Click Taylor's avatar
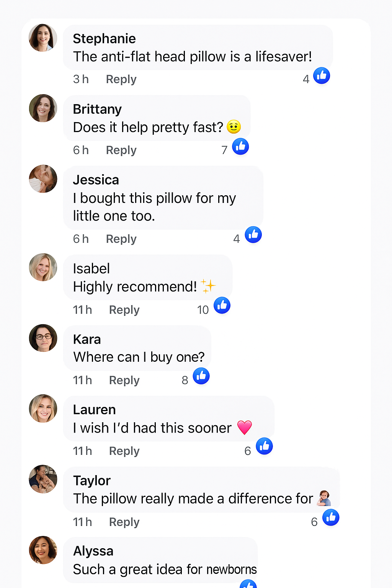This screenshot has width=392, height=588. coord(43,479)
